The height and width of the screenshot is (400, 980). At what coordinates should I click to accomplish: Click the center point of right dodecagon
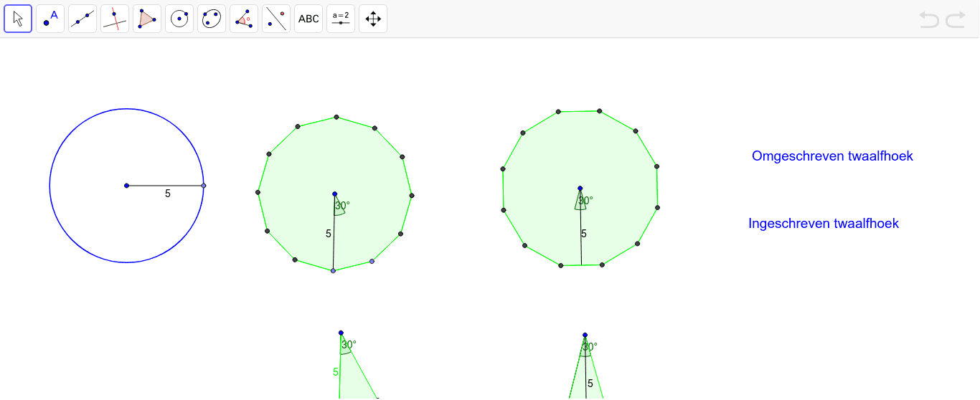(580, 189)
